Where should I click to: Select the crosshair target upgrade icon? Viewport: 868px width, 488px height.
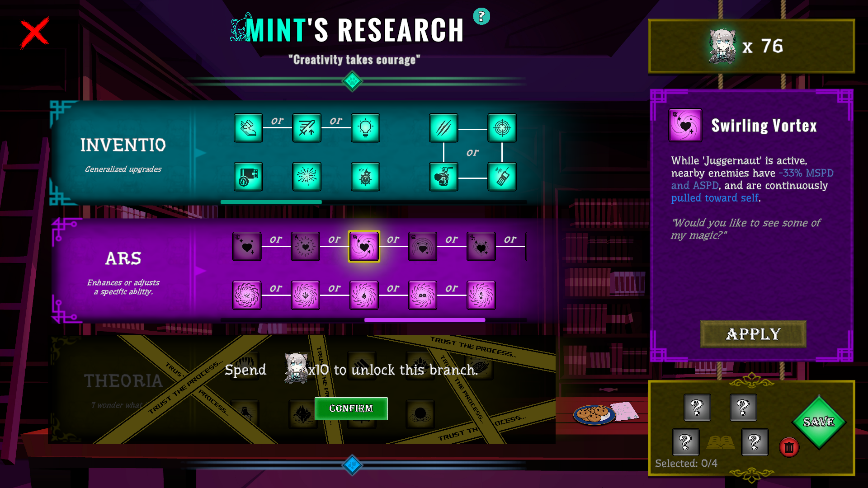(502, 128)
